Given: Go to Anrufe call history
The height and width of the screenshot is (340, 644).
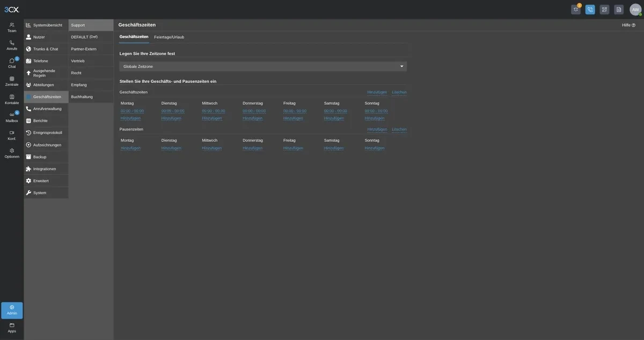Looking at the screenshot, I should click(12, 45).
